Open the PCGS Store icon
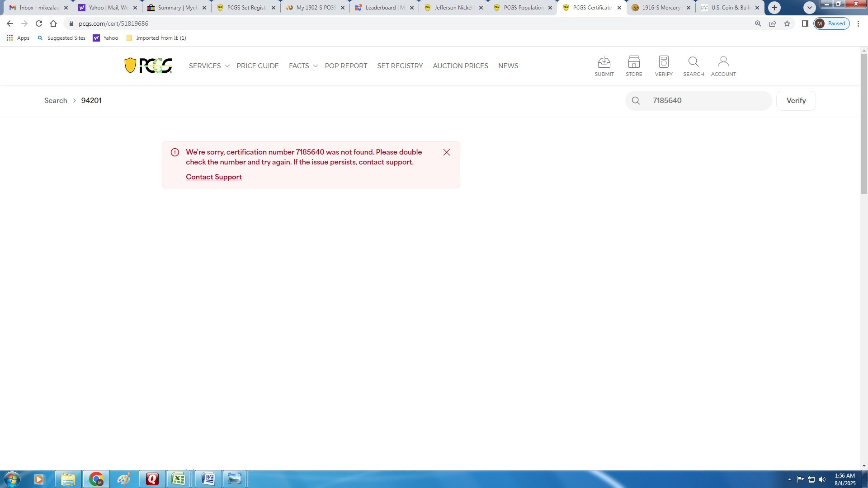 pyautogui.click(x=634, y=66)
